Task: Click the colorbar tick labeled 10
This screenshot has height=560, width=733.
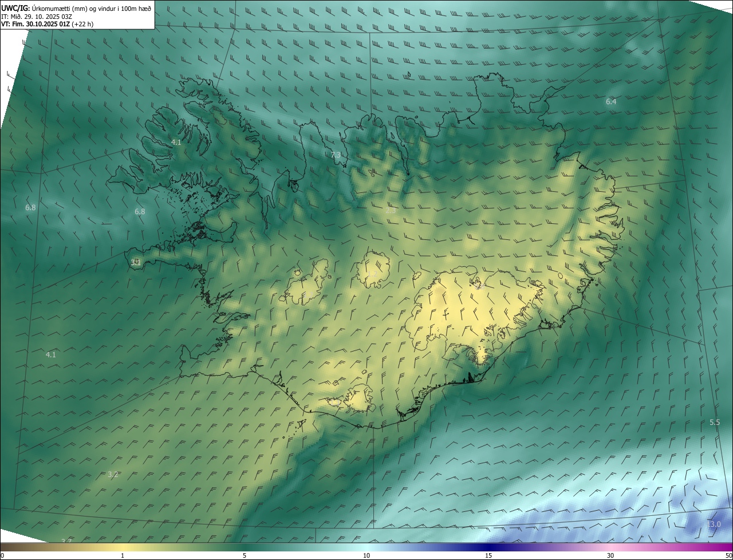Action: pyautogui.click(x=366, y=555)
